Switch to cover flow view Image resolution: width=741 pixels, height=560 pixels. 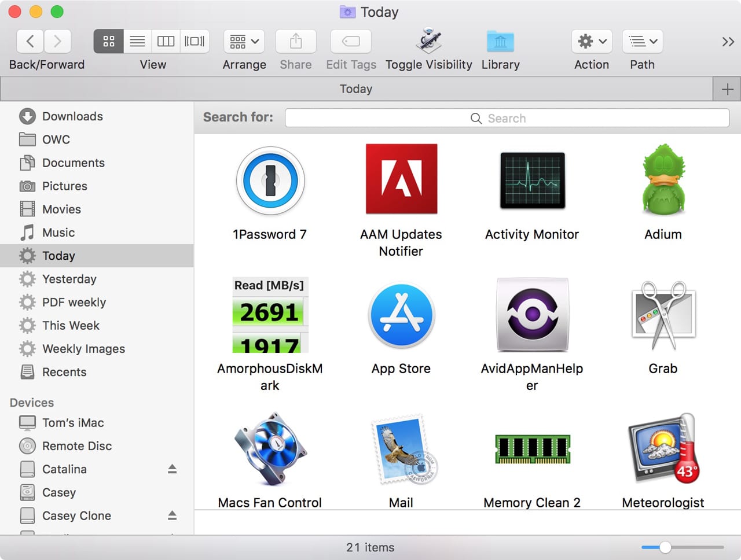[195, 41]
